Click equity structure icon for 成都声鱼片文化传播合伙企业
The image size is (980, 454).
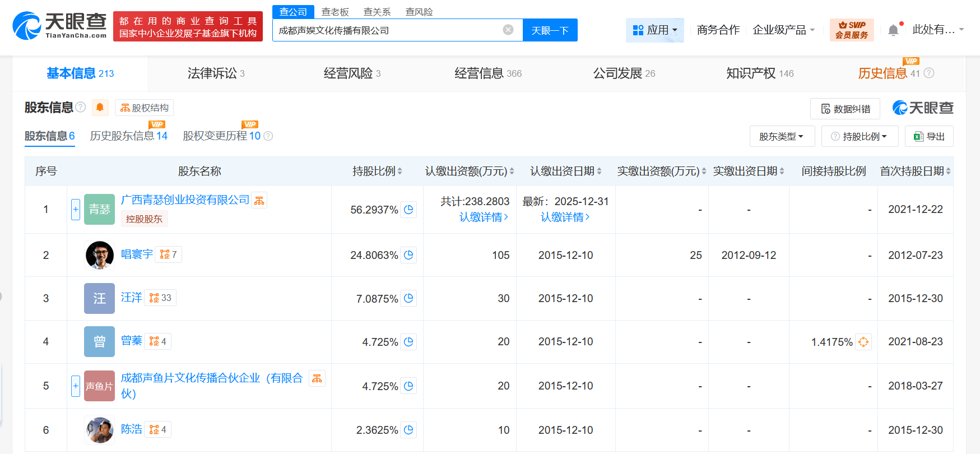(x=317, y=379)
